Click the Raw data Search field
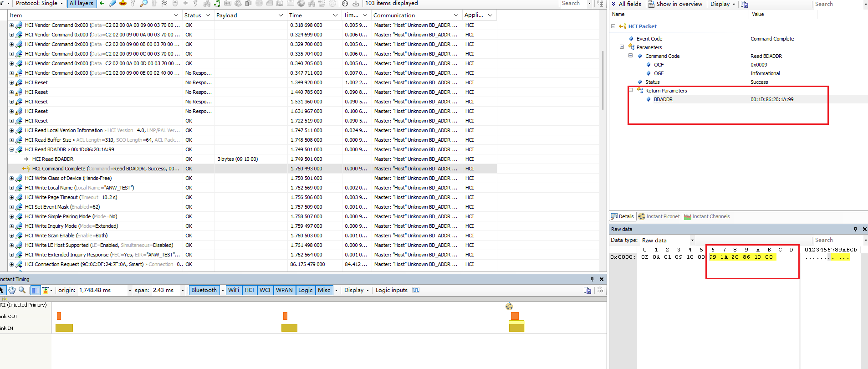This screenshot has width=868, height=369. point(838,240)
